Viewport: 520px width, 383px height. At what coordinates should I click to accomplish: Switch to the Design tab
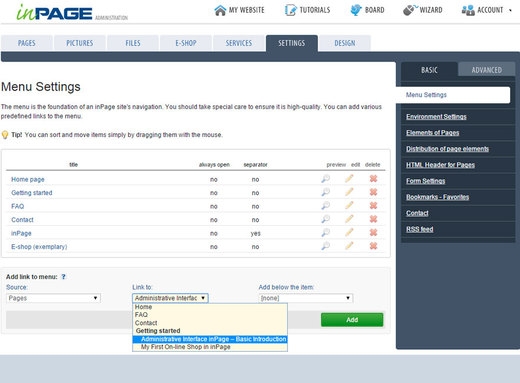(x=345, y=43)
